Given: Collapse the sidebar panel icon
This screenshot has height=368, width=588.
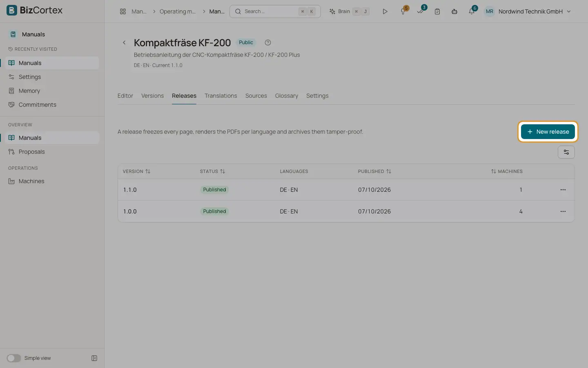Looking at the screenshot, I should pos(94,358).
